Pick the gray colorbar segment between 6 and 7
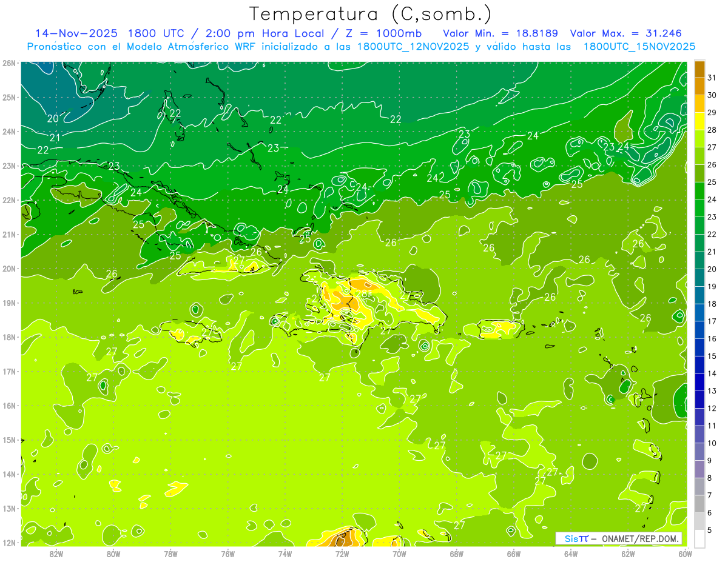Screen dimensions: 728x562 coord(700,504)
